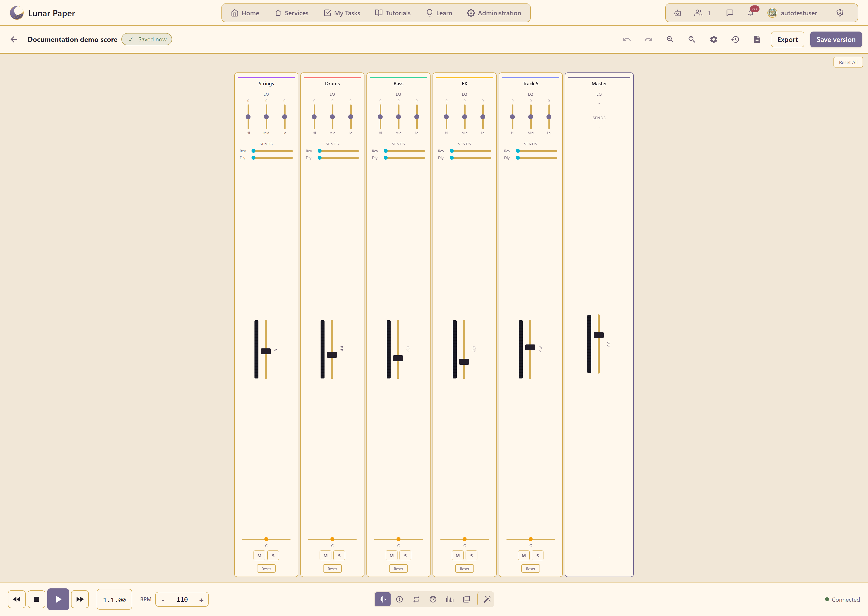
Task: Rewind playback to start
Action: pos(17,599)
